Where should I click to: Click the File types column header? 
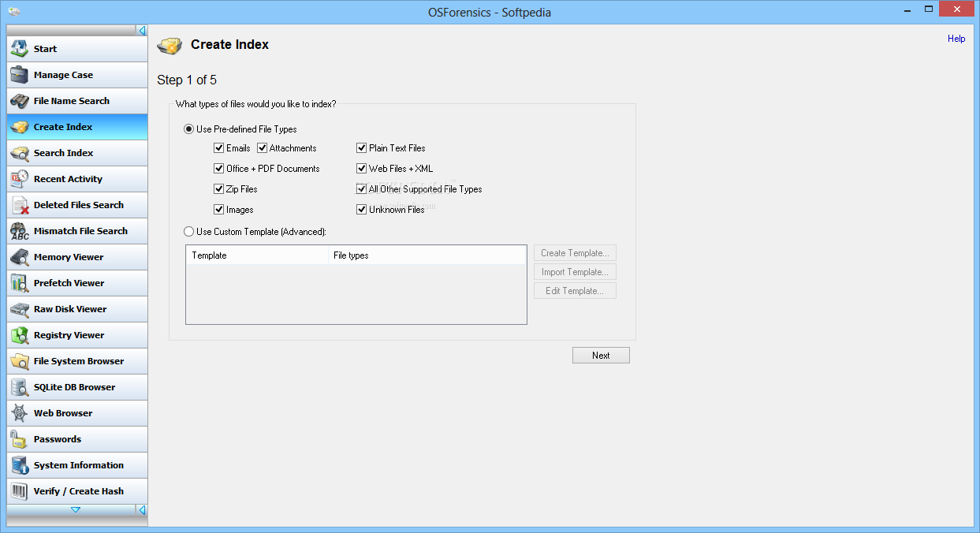[x=427, y=255]
